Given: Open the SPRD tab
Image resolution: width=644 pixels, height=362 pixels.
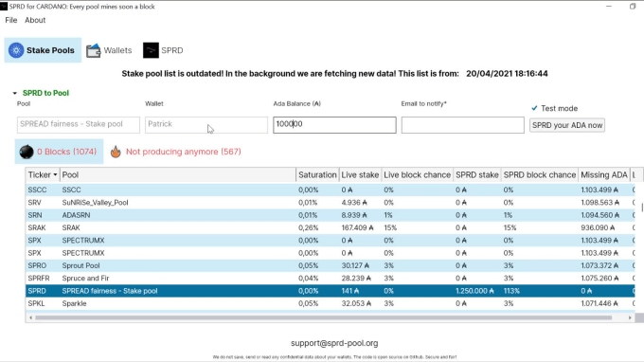Looking at the screenshot, I should [x=163, y=50].
